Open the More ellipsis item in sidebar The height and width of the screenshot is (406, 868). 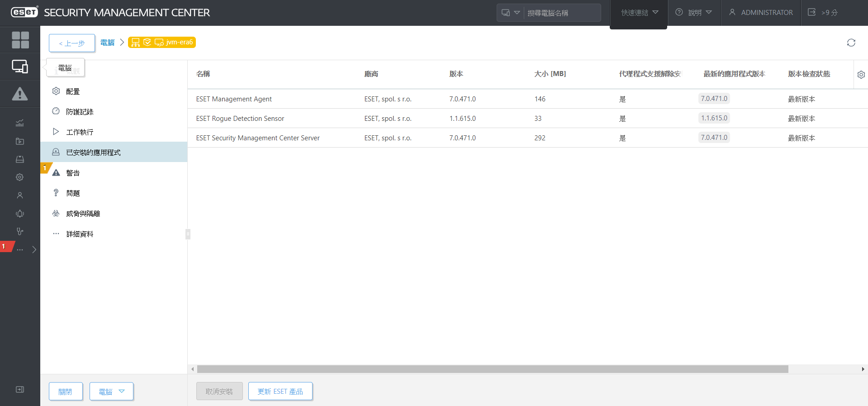tap(20, 249)
